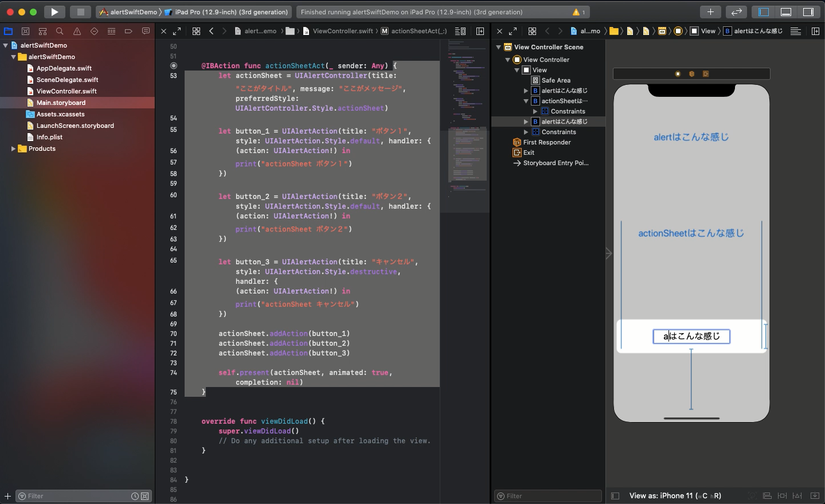Screen dimensions: 825x504
Task: Show the Issue navigator warning tab
Action: point(77,31)
